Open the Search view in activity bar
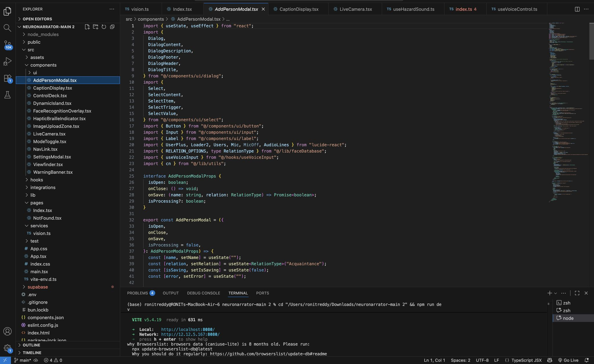Image resolution: width=594 pixels, height=364 pixels. [x=7, y=28]
